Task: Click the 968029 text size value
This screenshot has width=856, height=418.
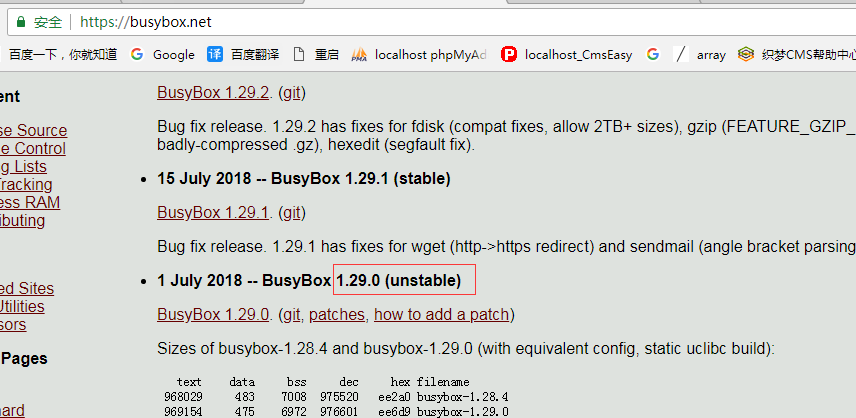Action: coord(183,397)
